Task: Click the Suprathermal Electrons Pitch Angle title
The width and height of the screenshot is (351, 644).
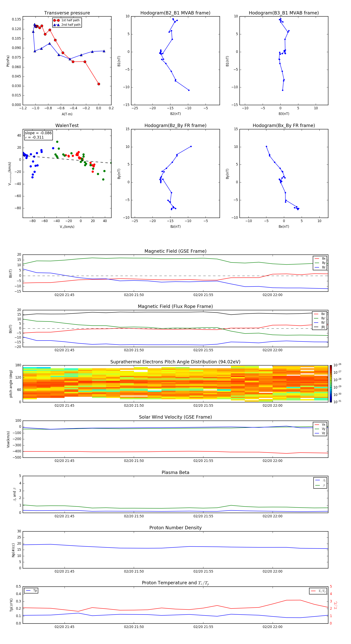Action: (x=175, y=362)
